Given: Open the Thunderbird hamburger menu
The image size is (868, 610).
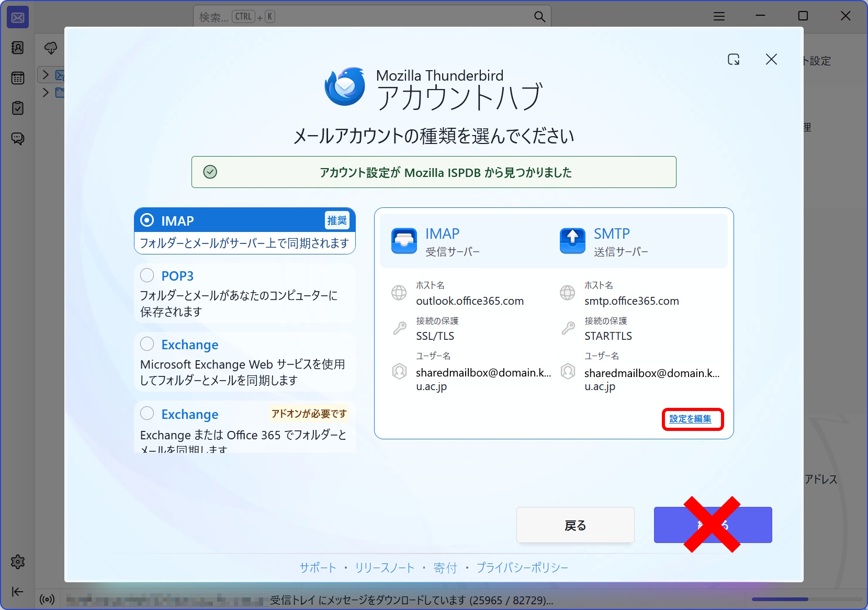Looking at the screenshot, I should tap(719, 16).
